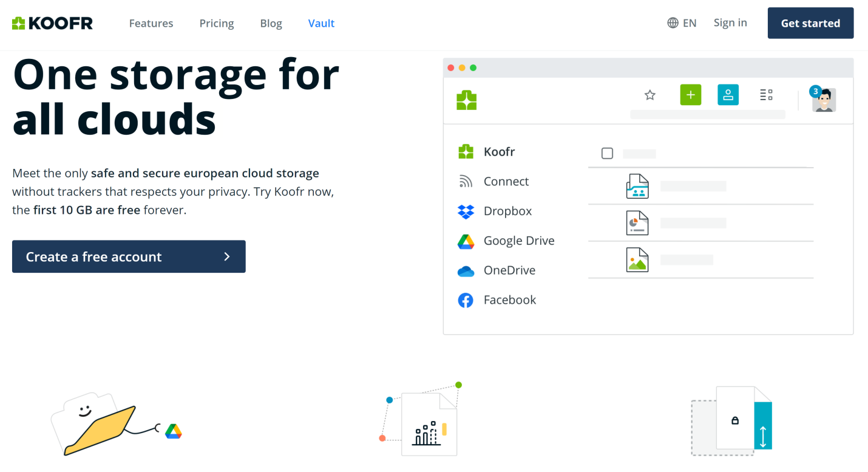This screenshot has width=868, height=472.
Task: Click the green plus add button
Action: (690, 95)
